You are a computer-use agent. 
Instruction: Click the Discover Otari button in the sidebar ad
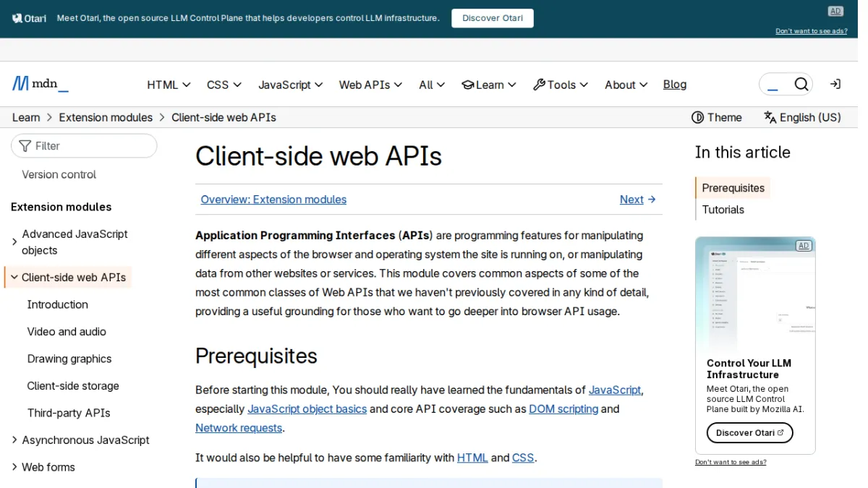749,433
